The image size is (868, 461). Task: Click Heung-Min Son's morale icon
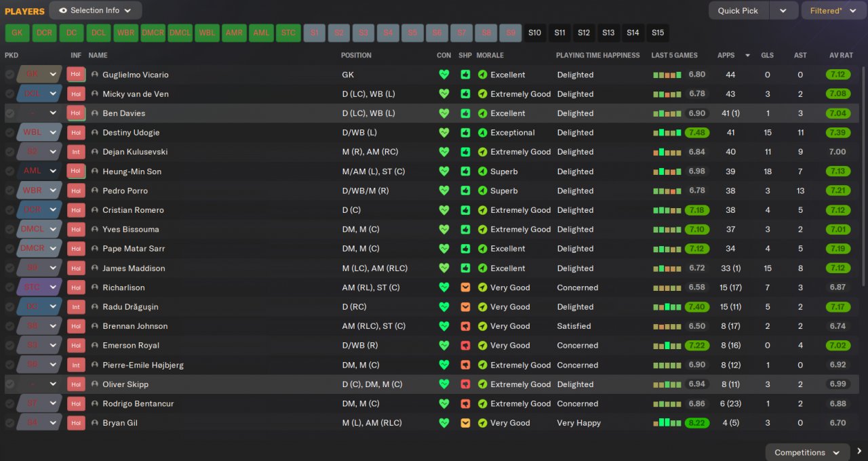click(482, 172)
